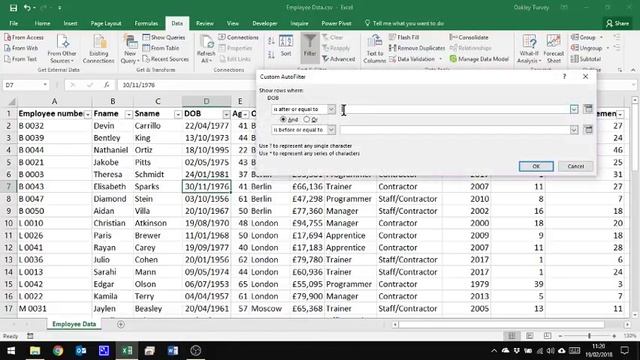Click the Refresh All icon

click(206, 42)
